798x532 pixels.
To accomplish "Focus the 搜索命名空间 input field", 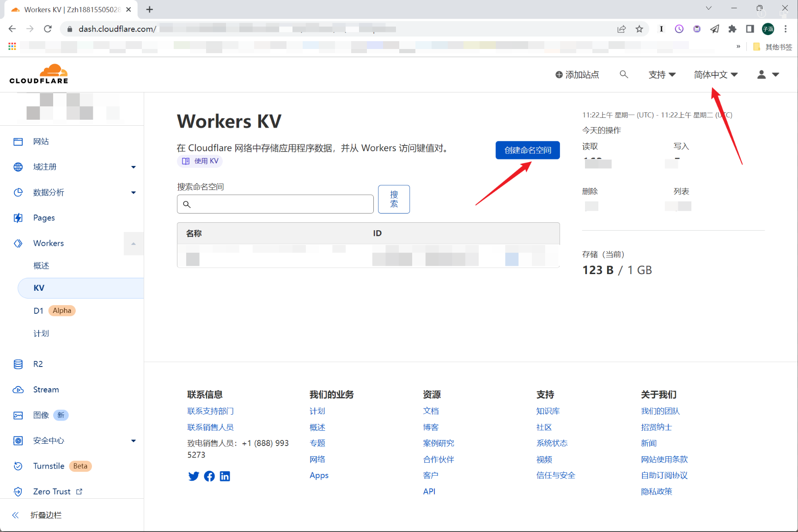I will pos(275,204).
